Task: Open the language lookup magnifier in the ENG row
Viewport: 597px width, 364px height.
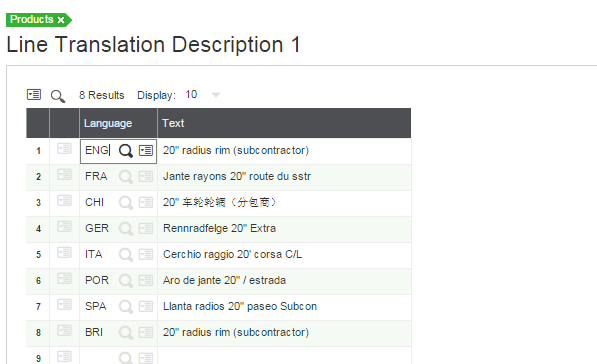Action: pyautogui.click(x=126, y=151)
